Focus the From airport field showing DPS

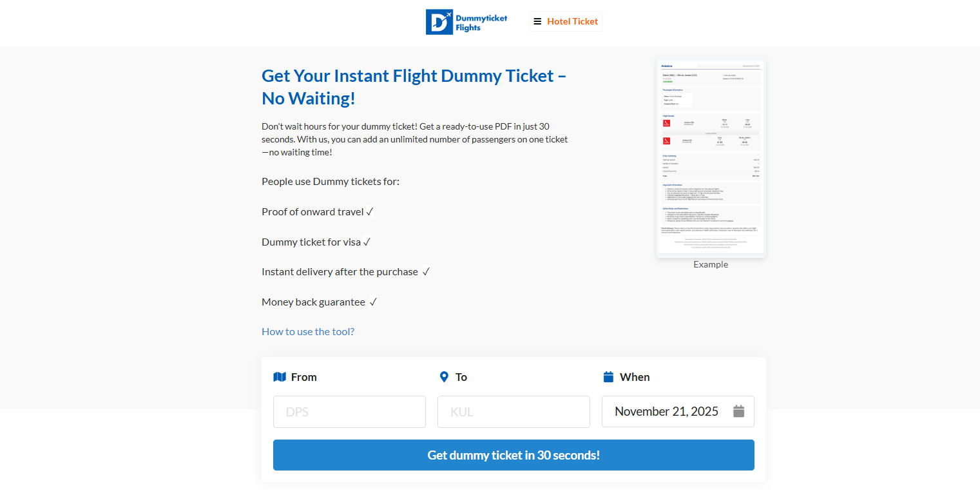point(349,412)
